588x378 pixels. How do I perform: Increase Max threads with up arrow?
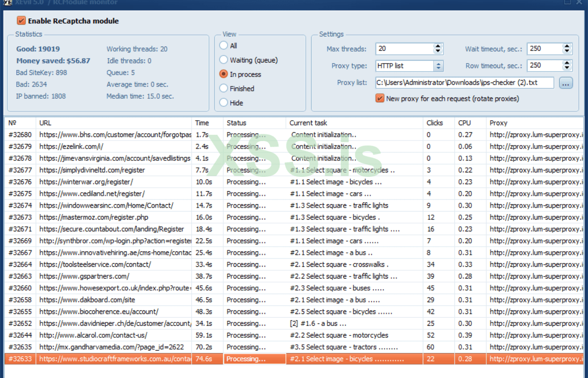click(x=438, y=46)
